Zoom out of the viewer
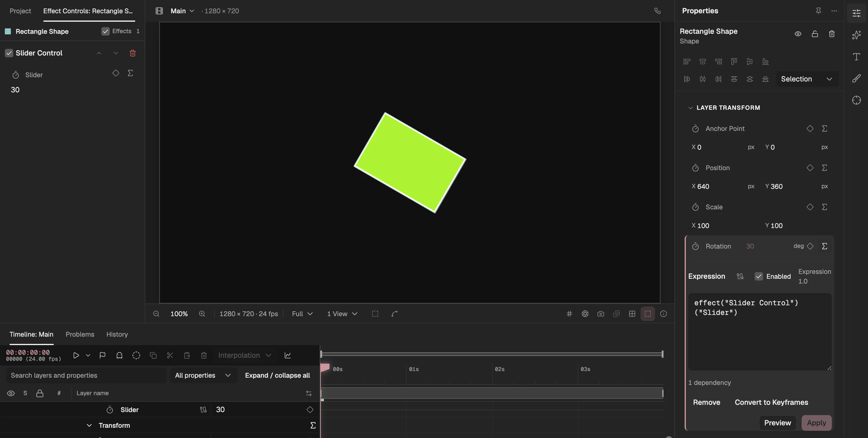 (x=156, y=314)
